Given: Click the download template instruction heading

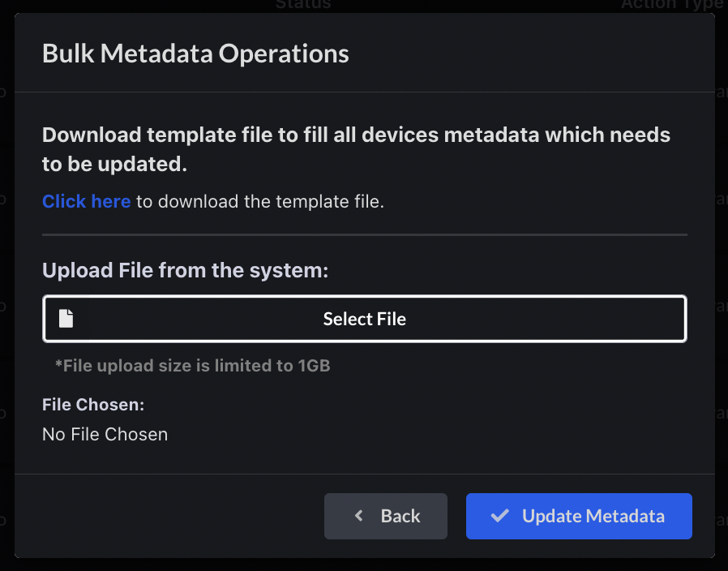Looking at the screenshot, I should point(356,149).
